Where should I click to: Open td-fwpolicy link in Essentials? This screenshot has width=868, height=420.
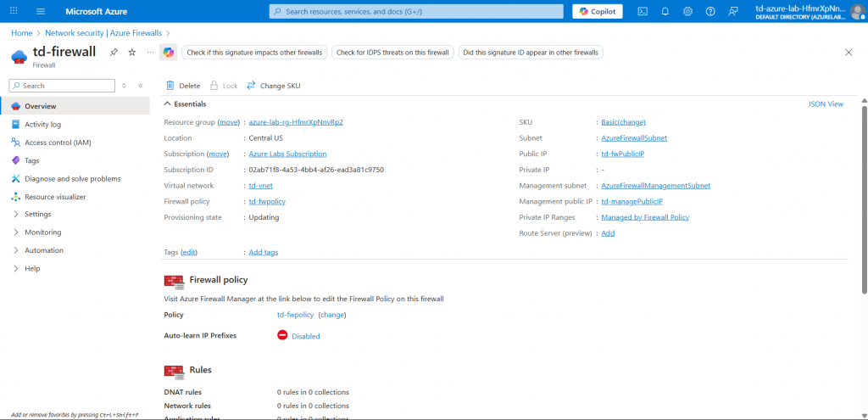click(x=267, y=202)
